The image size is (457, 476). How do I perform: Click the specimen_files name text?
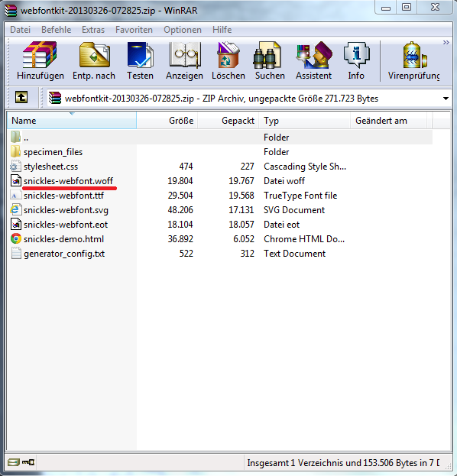coord(53,152)
